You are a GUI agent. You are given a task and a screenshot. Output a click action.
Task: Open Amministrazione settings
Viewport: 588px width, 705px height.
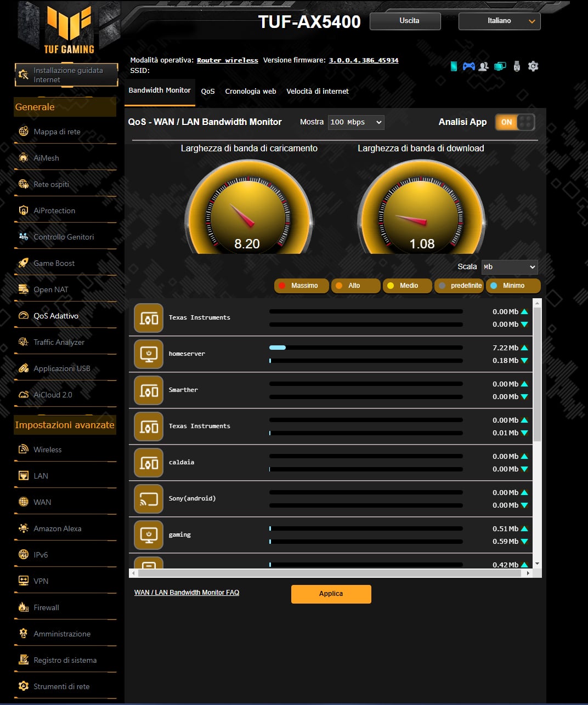65,634
